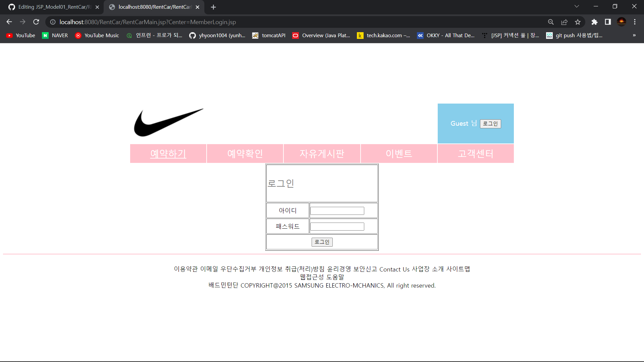This screenshot has width=644, height=362.
Task: Toggle the bookmark star for this page
Action: click(578, 22)
